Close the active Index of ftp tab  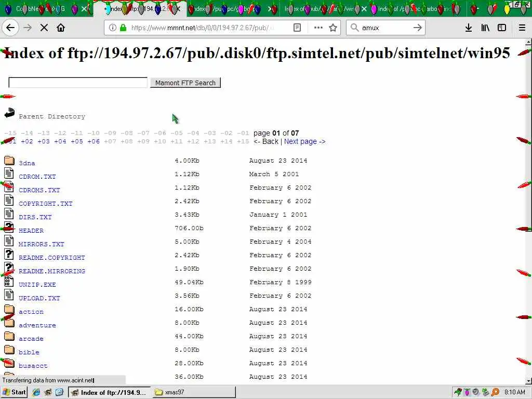coord(178,9)
